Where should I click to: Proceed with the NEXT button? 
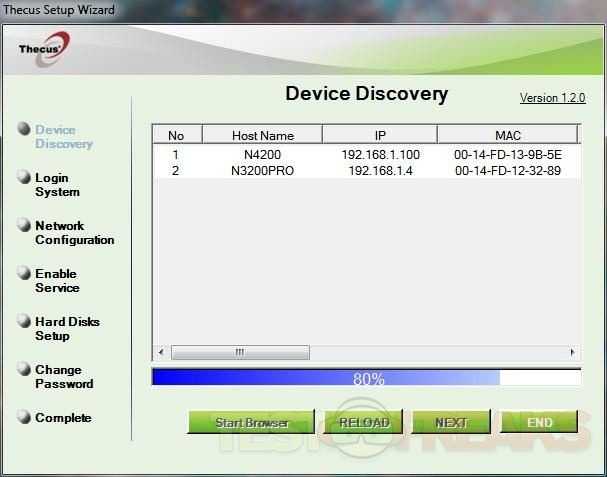(451, 422)
